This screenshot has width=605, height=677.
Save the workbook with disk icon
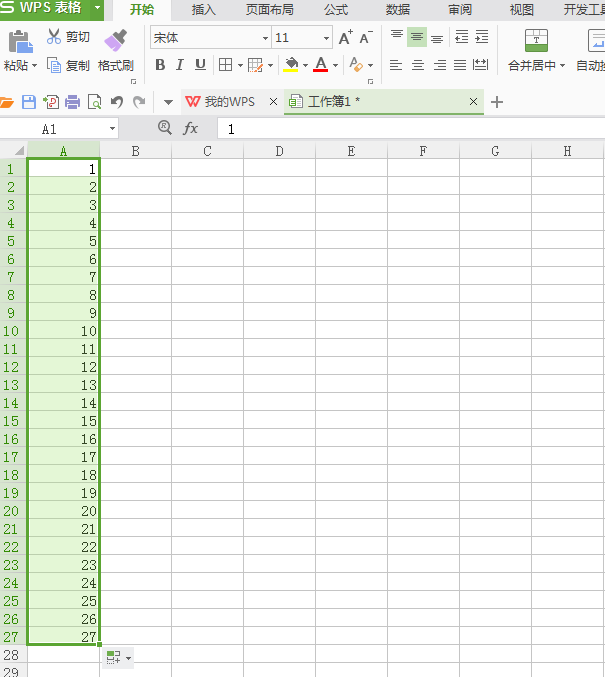(29, 102)
